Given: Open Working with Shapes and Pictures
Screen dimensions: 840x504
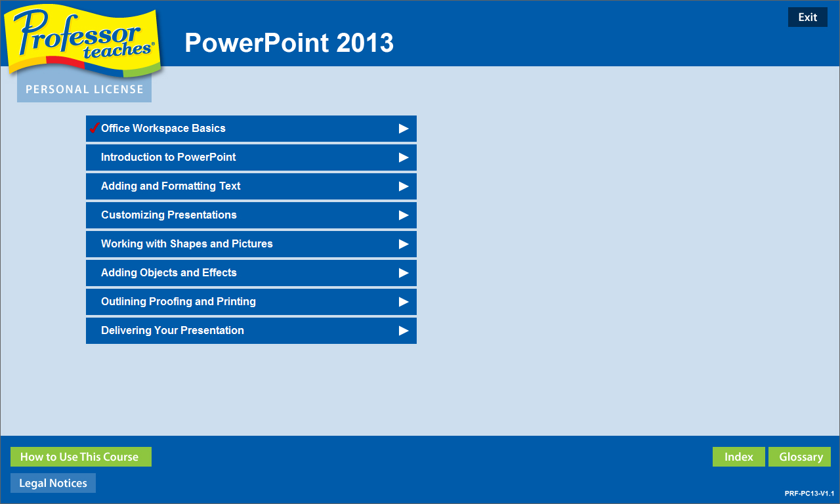Looking at the screenshot, I should point(251,244).
